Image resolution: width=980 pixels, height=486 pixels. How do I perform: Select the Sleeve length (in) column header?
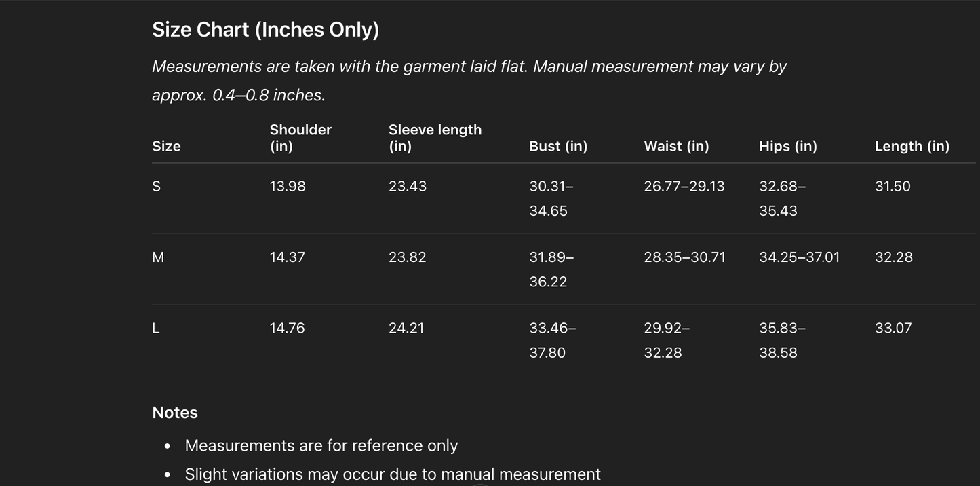435,138
